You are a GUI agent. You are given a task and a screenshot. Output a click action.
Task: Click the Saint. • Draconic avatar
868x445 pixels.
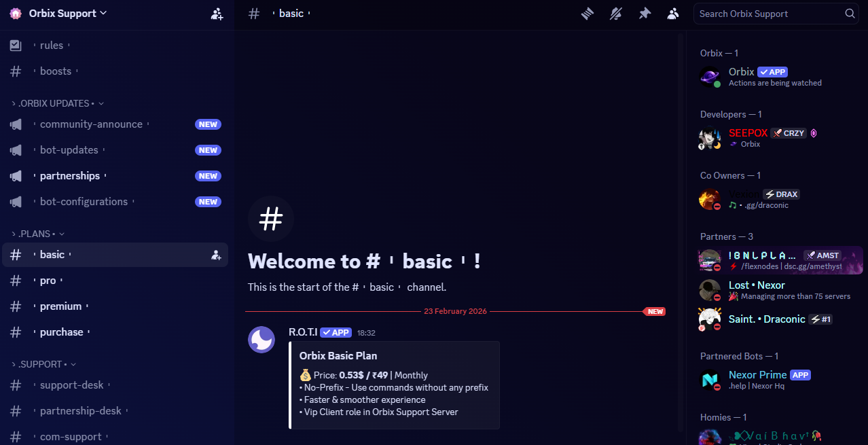(710, 319)
